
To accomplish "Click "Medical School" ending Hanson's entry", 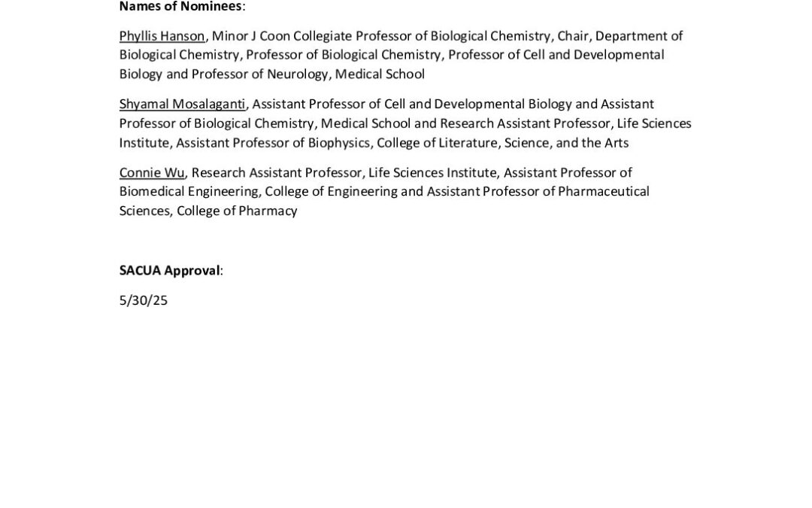I will pyautogui.click(x=380, y=74).
